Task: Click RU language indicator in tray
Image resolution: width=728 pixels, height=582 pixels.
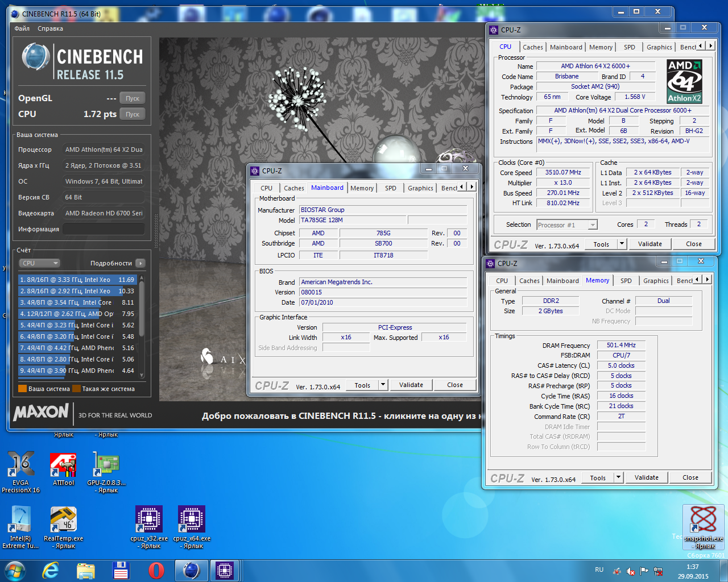Action: click(599, 569)
